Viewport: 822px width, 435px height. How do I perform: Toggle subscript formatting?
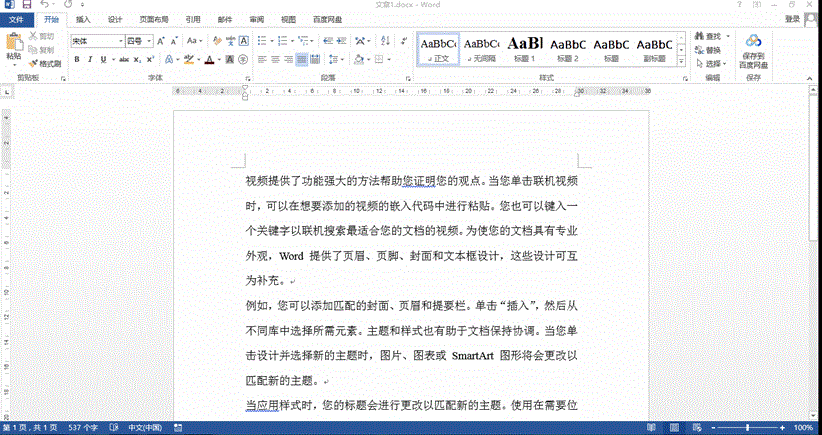click(x=138, y=59)
